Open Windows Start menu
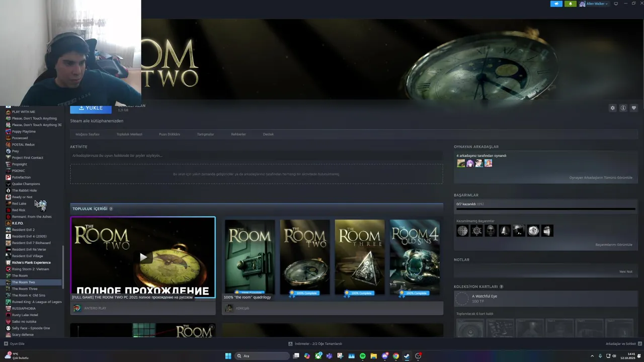 (228, 356)
